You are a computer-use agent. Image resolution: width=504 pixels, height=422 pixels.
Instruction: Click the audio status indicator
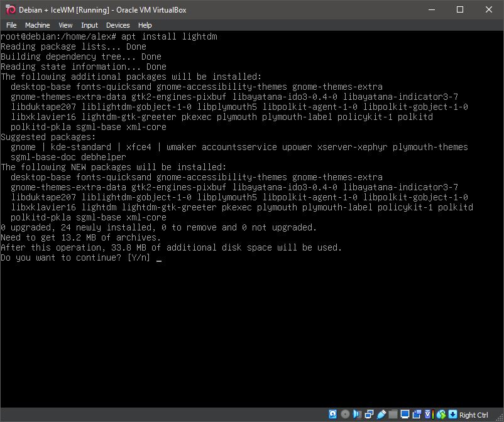tap(357, 414)
